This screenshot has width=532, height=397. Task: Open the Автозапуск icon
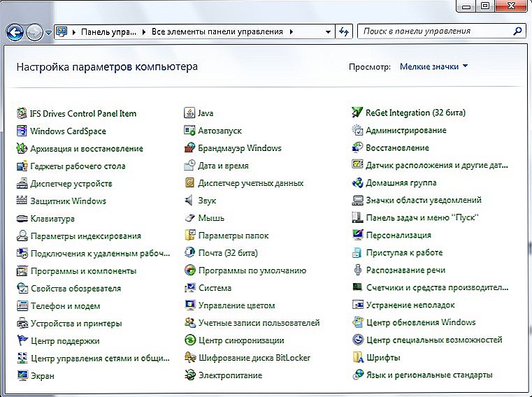189,130
